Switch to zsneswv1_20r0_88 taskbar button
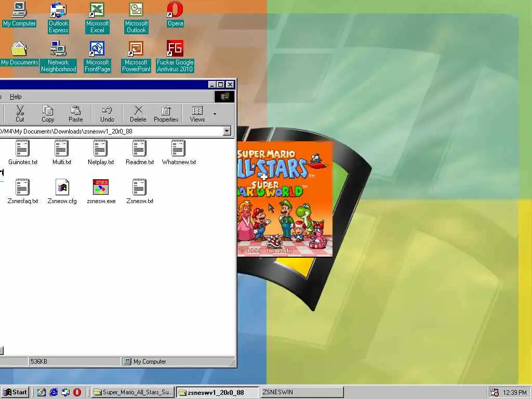Screen dimensions: 532x399 click(x=218, y=392)
